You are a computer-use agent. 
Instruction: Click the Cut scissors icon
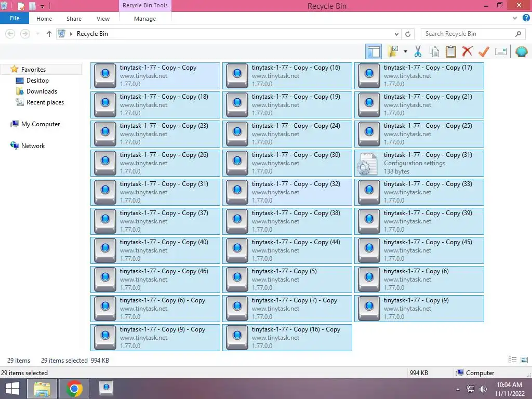tap(418, 51)
